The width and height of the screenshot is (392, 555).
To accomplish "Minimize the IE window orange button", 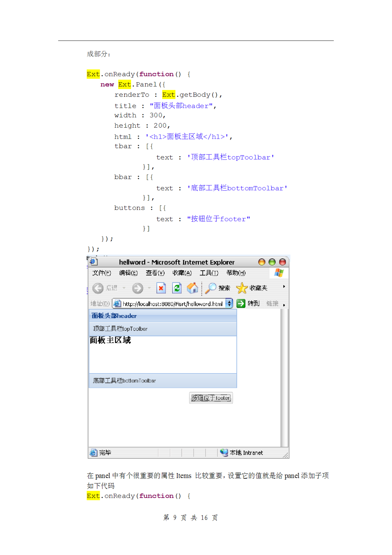I will pos(262,262).
